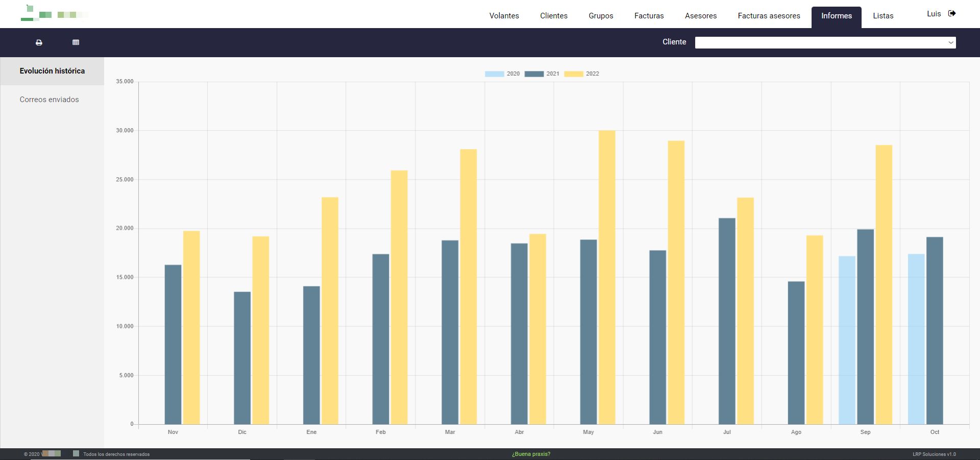Click the ¿Buena praxis? footer link
This screenshot has width=980, height=460.
tap(531, 454)
